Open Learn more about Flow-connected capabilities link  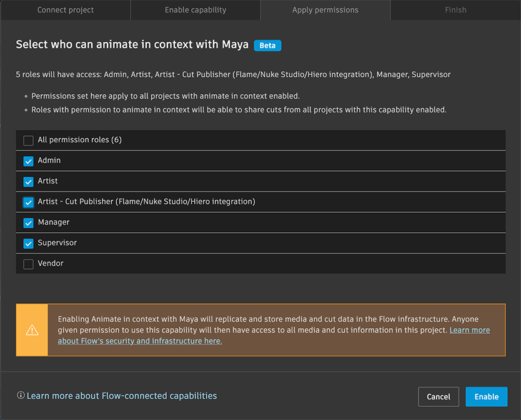coord(122,396)
